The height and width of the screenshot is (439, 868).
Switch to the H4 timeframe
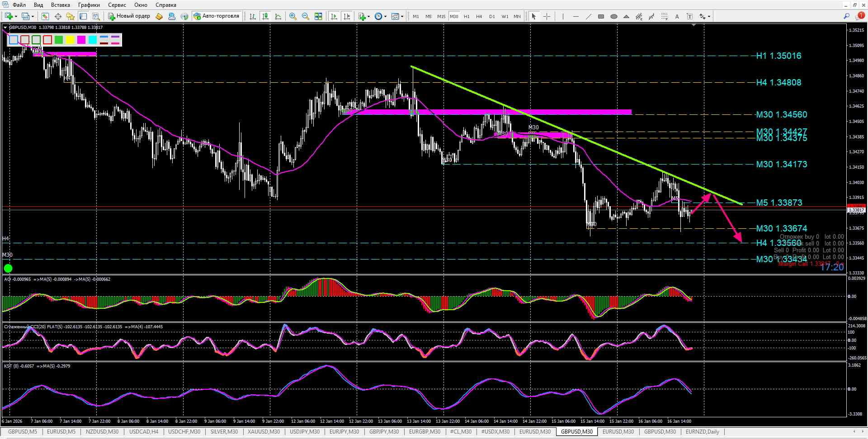click(479, 16)
